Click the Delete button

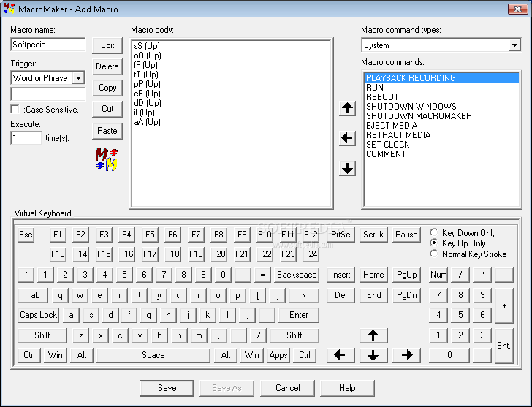(x=107, y=66)
